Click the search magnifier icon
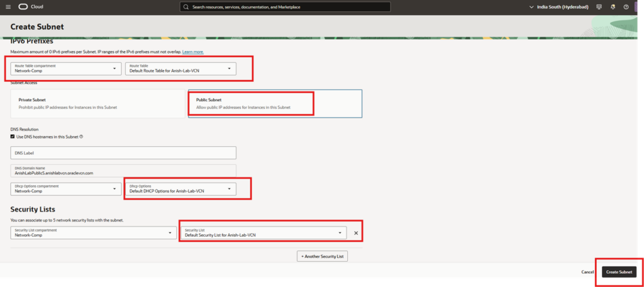 (x=186, y=7)
